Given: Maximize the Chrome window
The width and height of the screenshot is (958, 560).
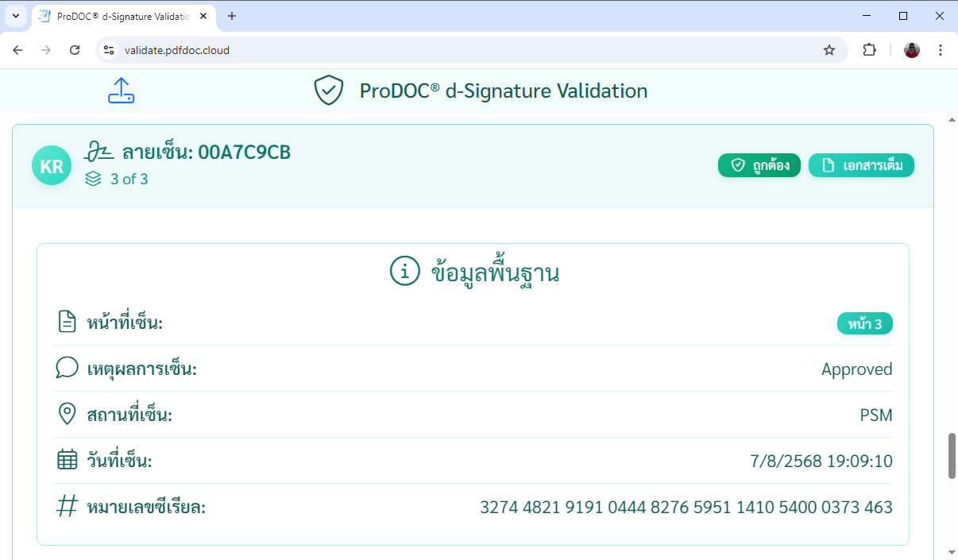Looking at the screenshot, I should coord(903,16).
